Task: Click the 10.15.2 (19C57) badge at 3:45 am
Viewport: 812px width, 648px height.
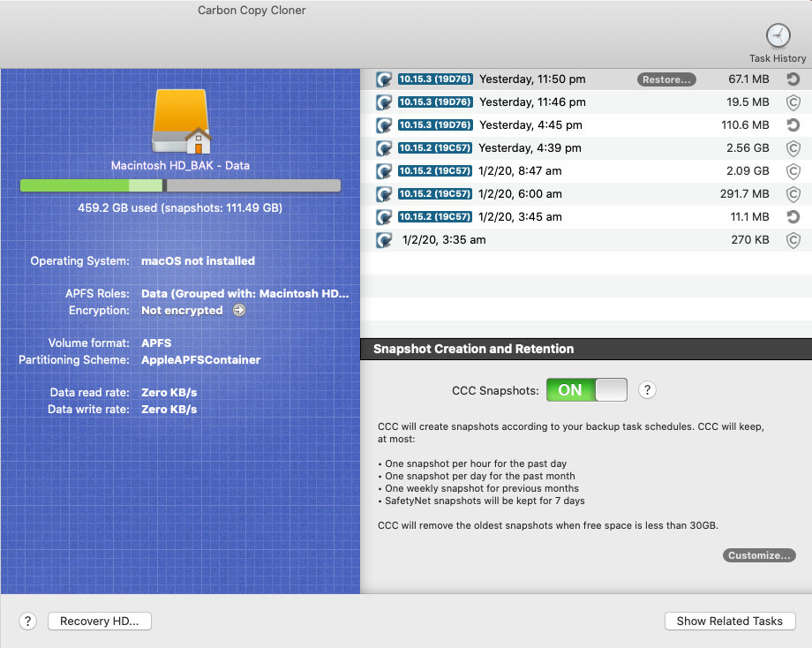Action: [435, 216]
